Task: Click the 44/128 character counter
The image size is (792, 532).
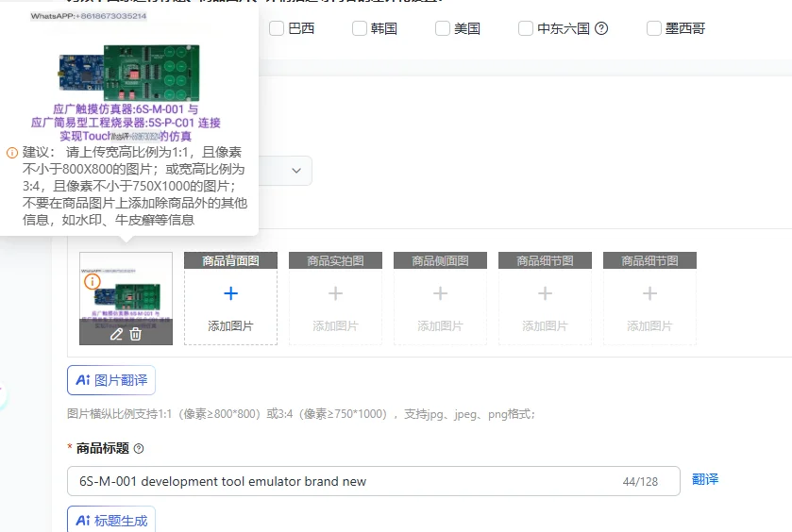Action: point(640,482)
